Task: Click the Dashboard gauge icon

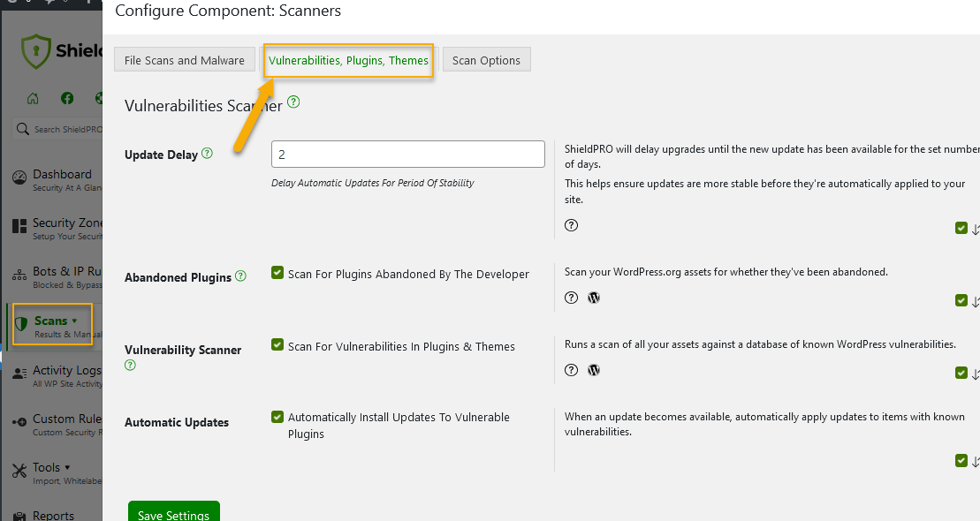Action: (x=20, y=177)
